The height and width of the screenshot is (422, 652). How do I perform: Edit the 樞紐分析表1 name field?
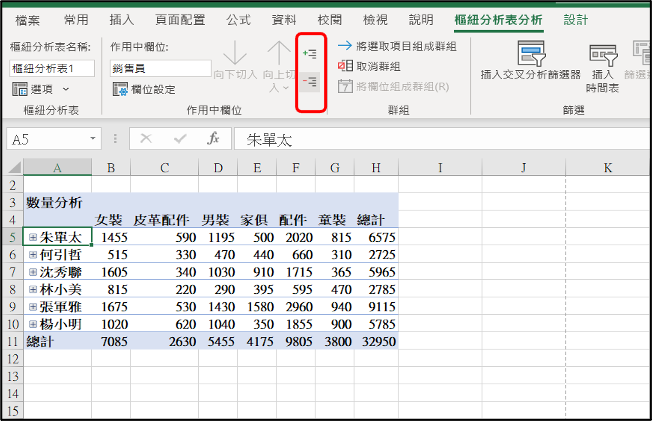click(x=52, y=69)
